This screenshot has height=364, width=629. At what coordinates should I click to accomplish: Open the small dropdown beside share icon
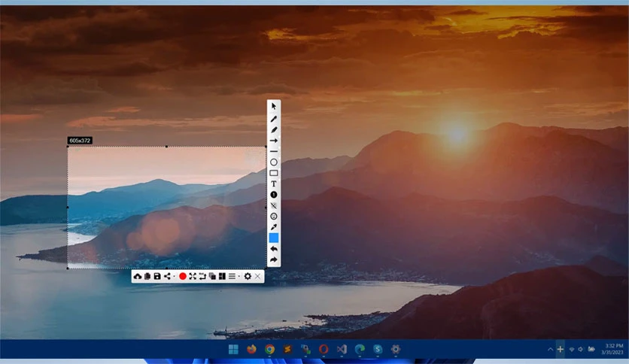pyautogui.click(x=174, y=277)
